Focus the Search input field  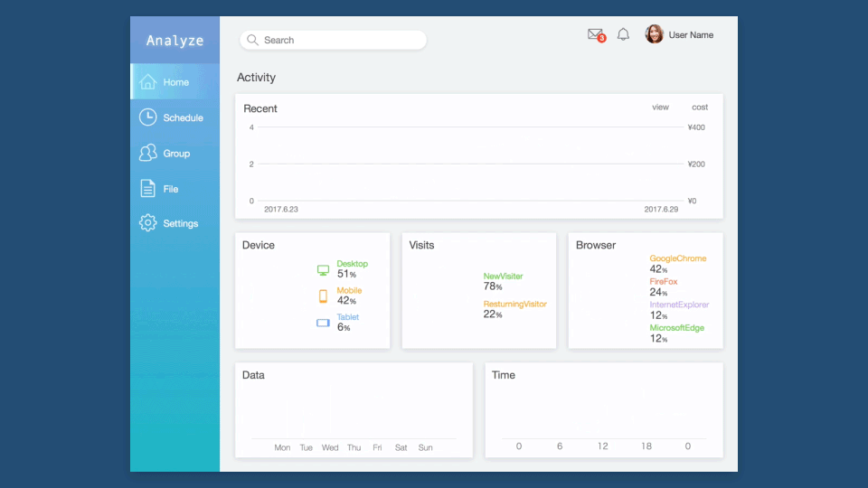click(x=339, y=40)
